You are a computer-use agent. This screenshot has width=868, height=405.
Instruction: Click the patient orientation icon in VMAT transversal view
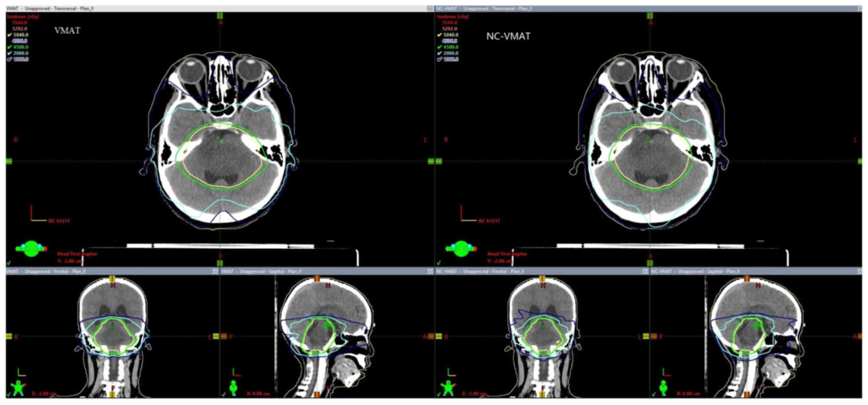tap(31, 248)
